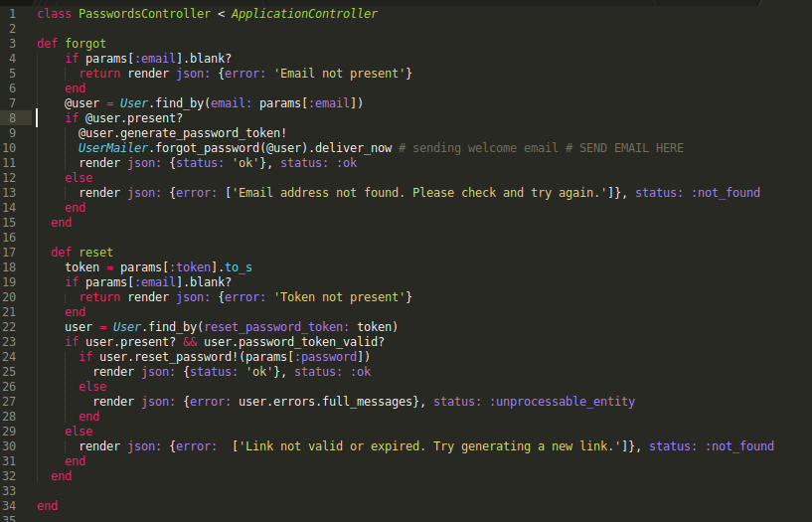The width and height of the screenshot is (812, 522).
Task: Click ':unprocessable_entity' on line 27
Action: tap(562, 402)
